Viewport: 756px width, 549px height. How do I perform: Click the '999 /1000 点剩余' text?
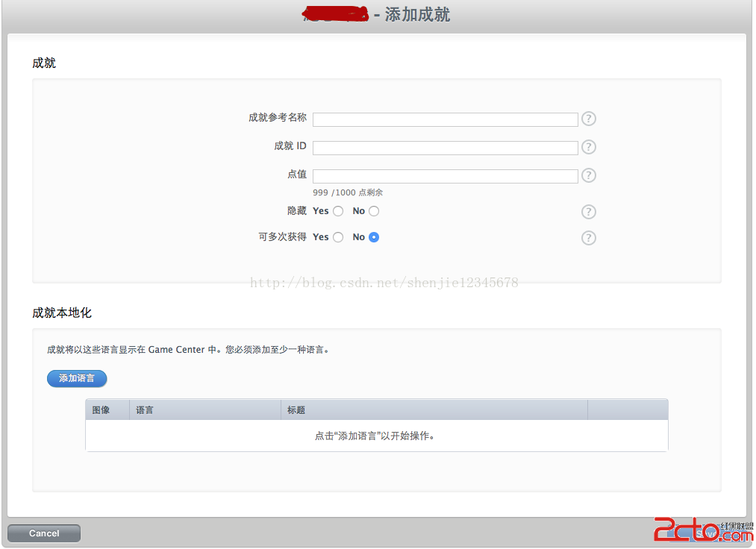pyautogui.click(x=348, y=192)
